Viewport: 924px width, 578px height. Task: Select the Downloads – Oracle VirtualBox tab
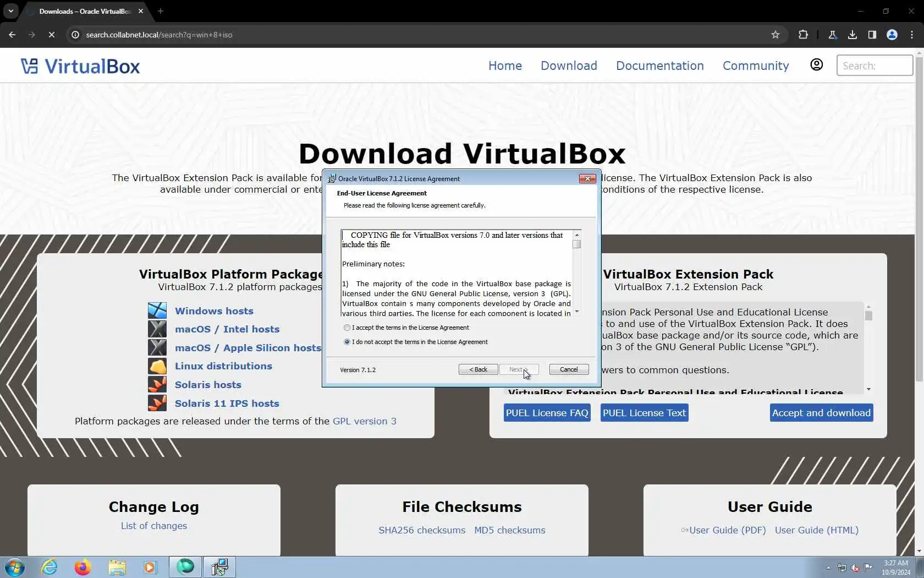[85, 11]
